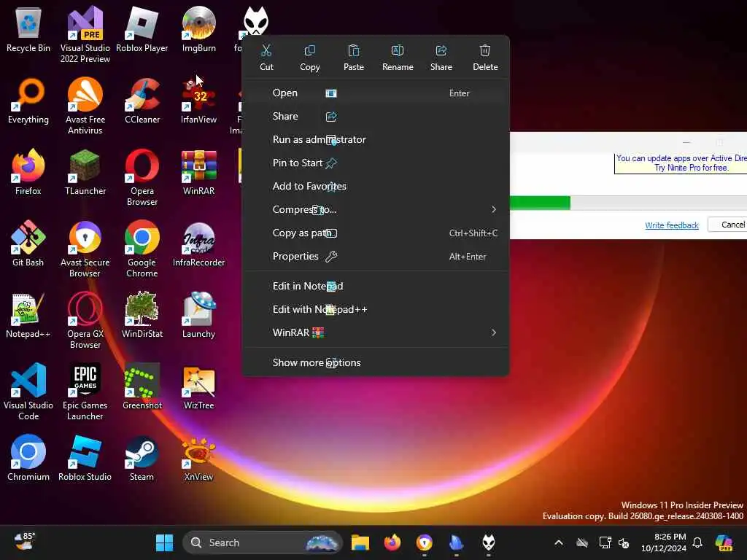This screenshot has width=747, height=560.
Task: Choose Copy as path
Action: (x=376, y=233)
